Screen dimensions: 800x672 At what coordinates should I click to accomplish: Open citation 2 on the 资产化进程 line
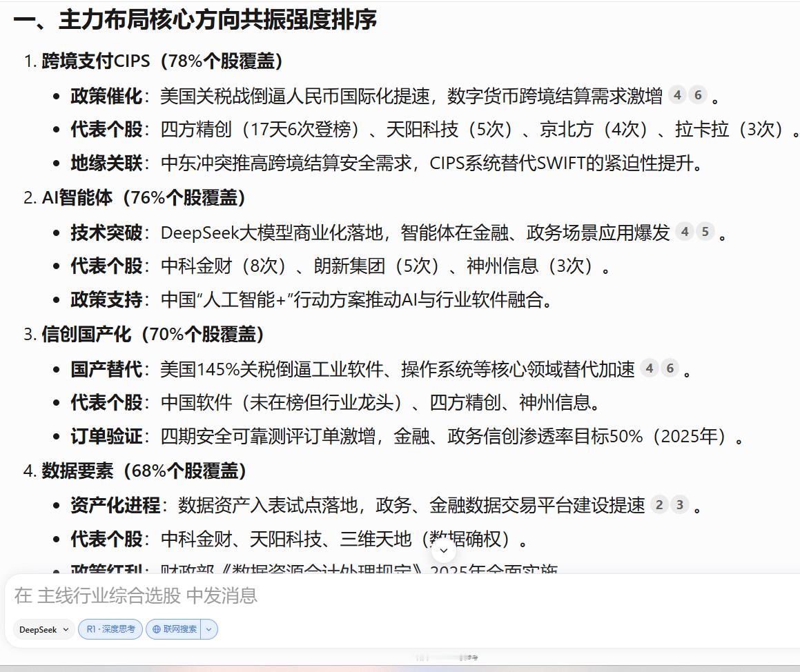click(x=659, y=505)
